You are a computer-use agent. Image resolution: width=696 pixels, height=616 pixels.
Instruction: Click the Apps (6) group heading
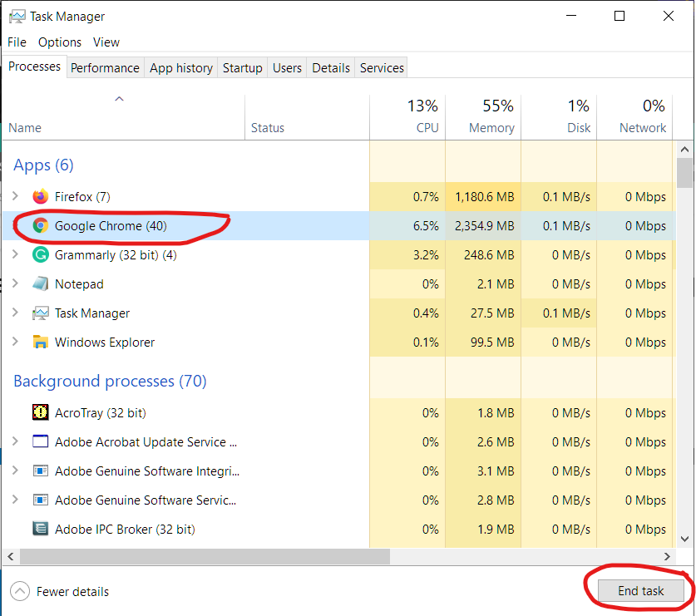click(x=43, y=165)
